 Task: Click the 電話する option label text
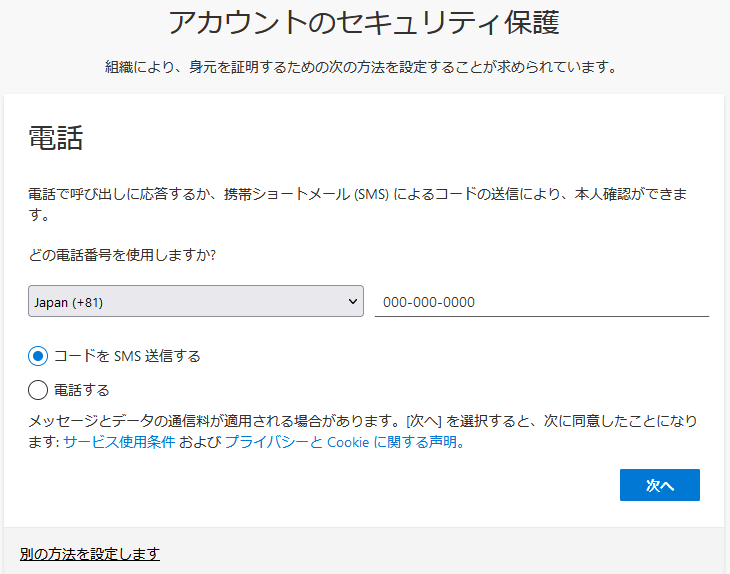click(x=82, y=390)
